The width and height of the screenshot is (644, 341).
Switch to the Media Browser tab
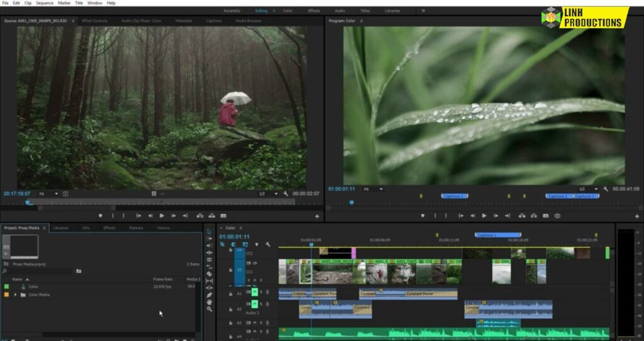[248, 21]
